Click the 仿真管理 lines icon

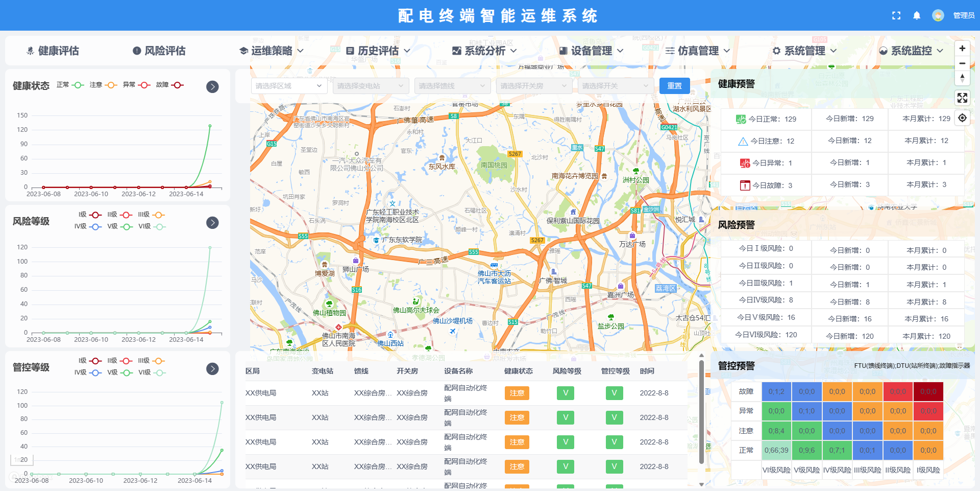tap(670, 51)
